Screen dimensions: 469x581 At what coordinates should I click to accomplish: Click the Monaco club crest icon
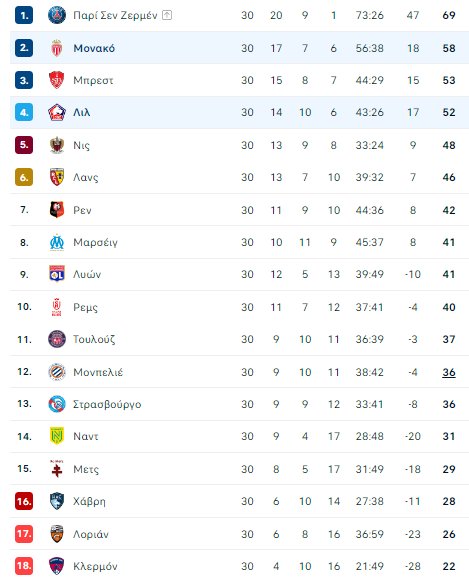tap(57, 48)
